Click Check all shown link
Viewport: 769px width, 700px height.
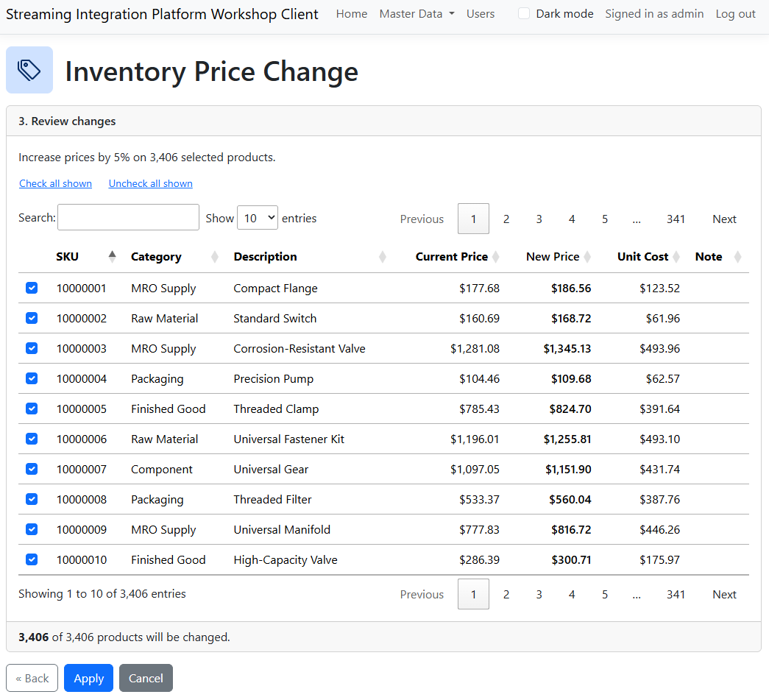point(55,183)
